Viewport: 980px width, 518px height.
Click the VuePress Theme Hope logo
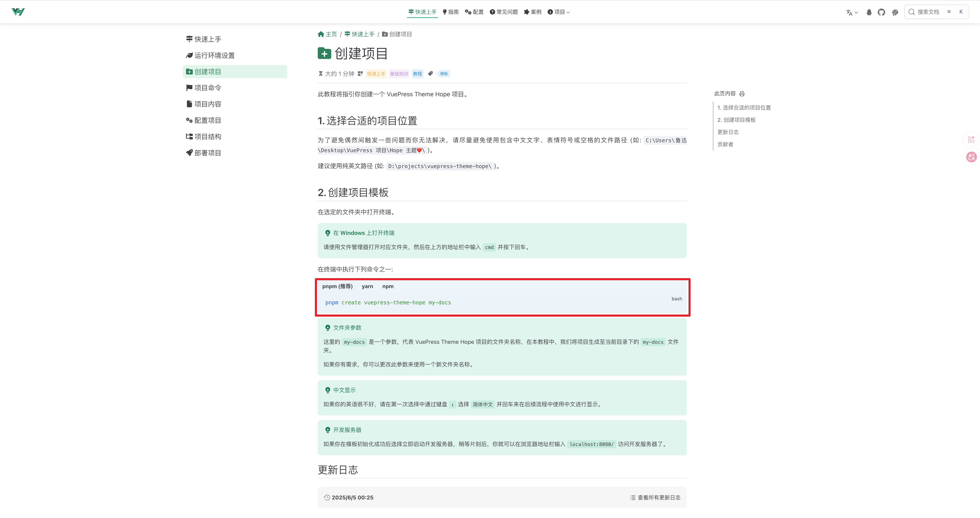(x=18, y=12)
